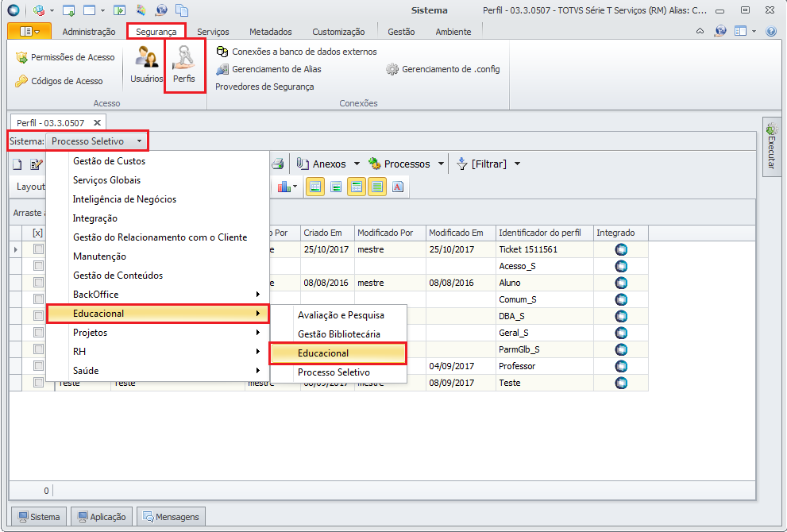Image resolution: width=787 pixels, height=532 pixels.
Task: Click the printer icon
Action: (x=278, y=164)
